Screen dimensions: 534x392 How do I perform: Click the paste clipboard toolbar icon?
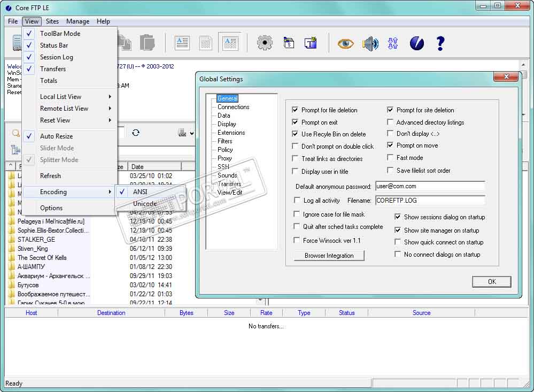(147, 43)
